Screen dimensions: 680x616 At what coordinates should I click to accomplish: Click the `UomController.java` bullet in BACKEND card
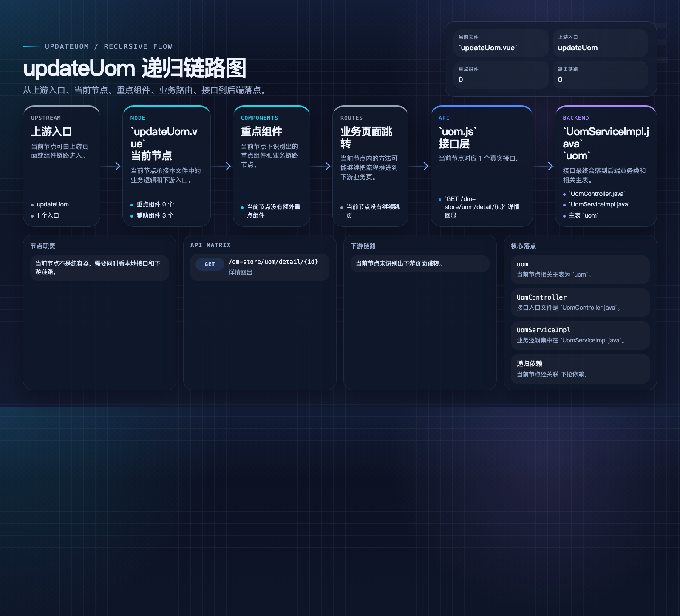pyautogui.click(x=595, y=194)
